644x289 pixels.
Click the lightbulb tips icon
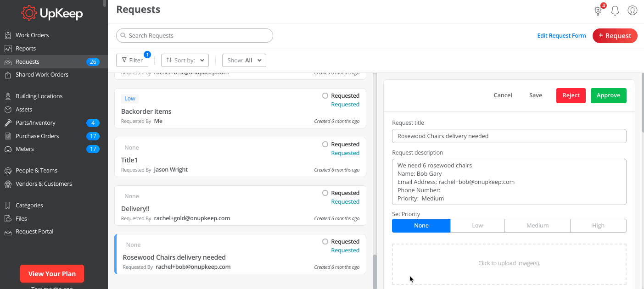(x=598, y=11)
